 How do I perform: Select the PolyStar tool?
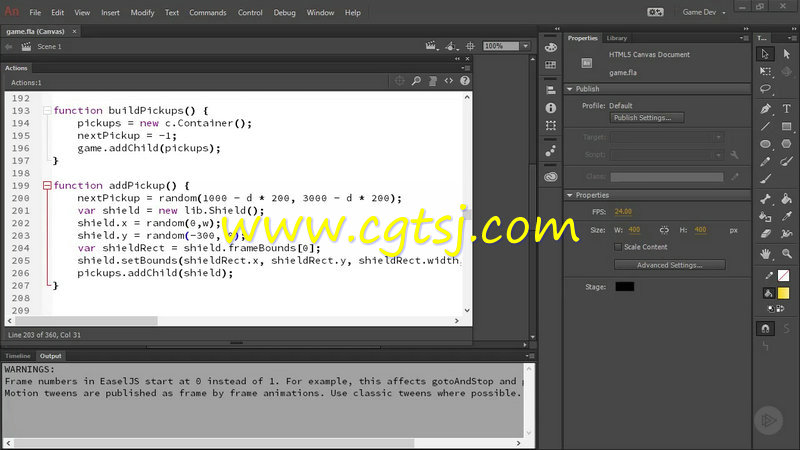[x=786, y=144]
